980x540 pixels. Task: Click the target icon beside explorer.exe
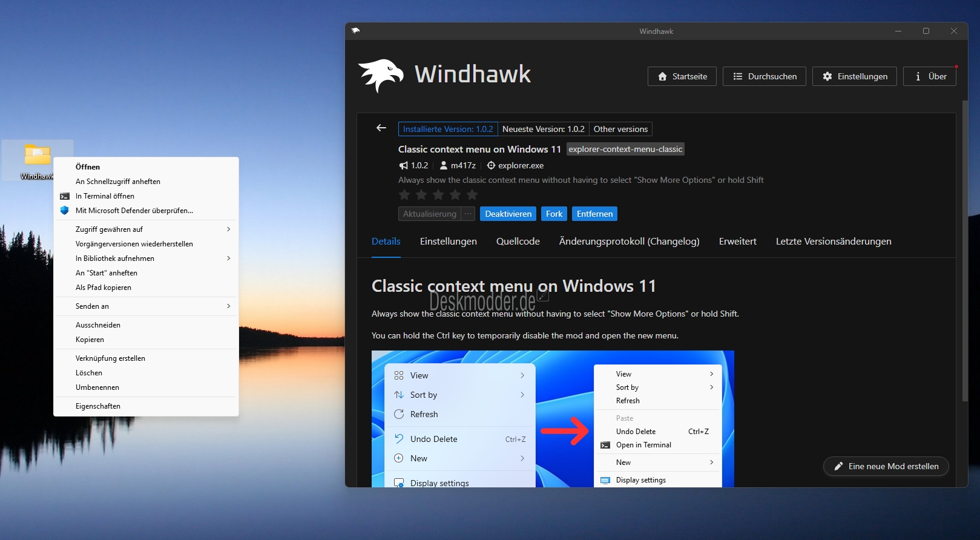click(x=491, y=165)
